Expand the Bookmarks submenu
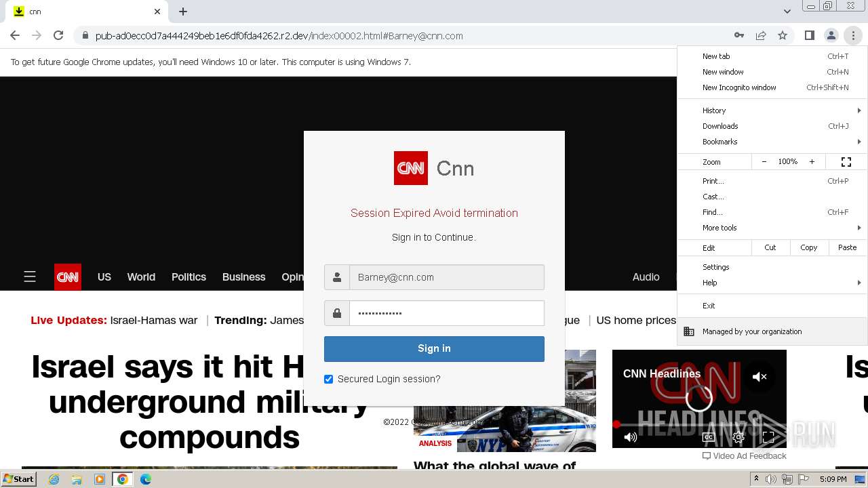The image size is (868, 488). click(772, 142)
